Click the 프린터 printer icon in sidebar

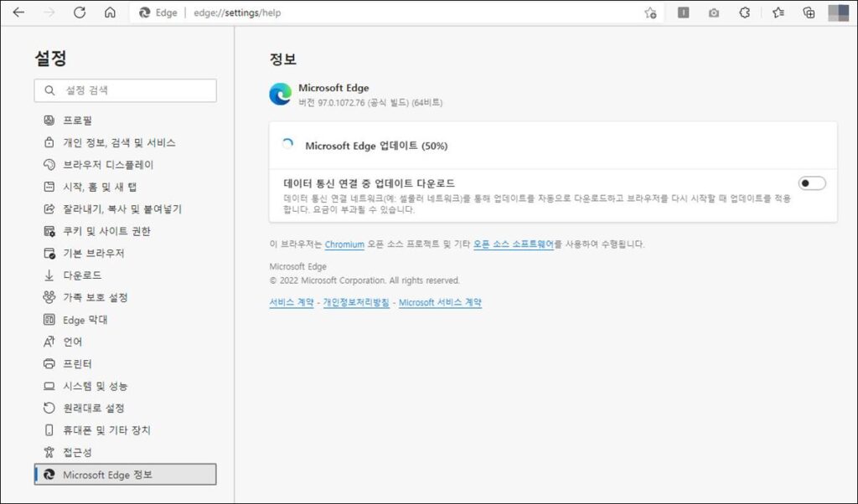coord(49,363)
